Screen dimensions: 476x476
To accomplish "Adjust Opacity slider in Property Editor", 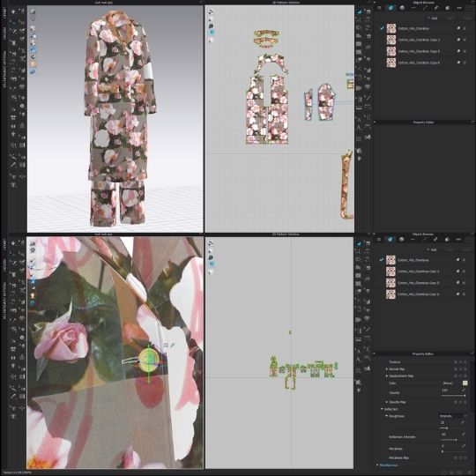I will (453, 396).
